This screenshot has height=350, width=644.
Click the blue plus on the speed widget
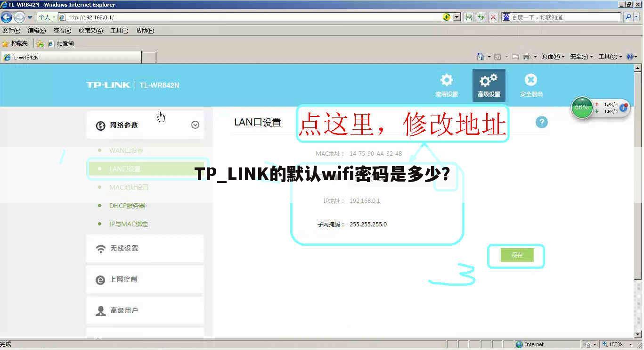coord(623,108)
